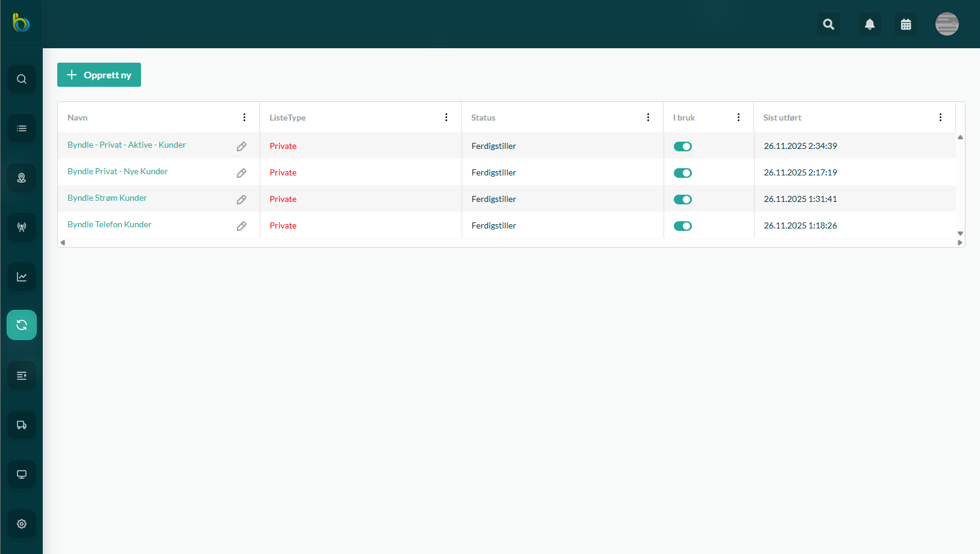Open the calendar icon in top bar
The height and width of the screenshot is (554, 980).
point(906,24)
